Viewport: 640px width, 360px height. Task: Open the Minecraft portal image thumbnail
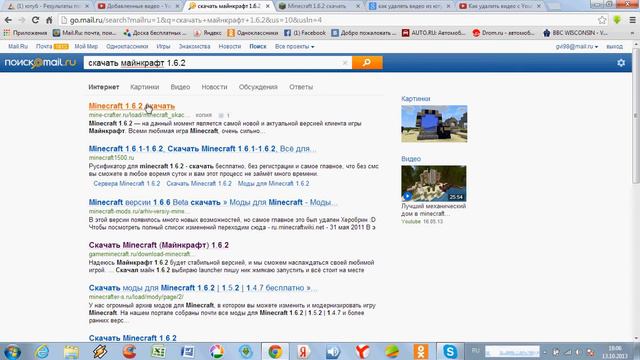[x=434, y=124]
